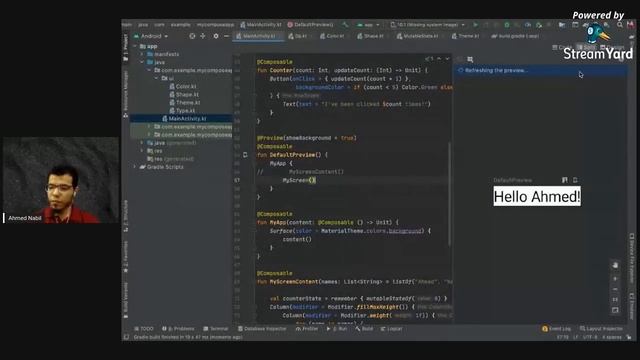Image resolution: width=640 pixels, height=360 pixels.
Task: Start the green Debug bug icon
Action: coord(507,25)
